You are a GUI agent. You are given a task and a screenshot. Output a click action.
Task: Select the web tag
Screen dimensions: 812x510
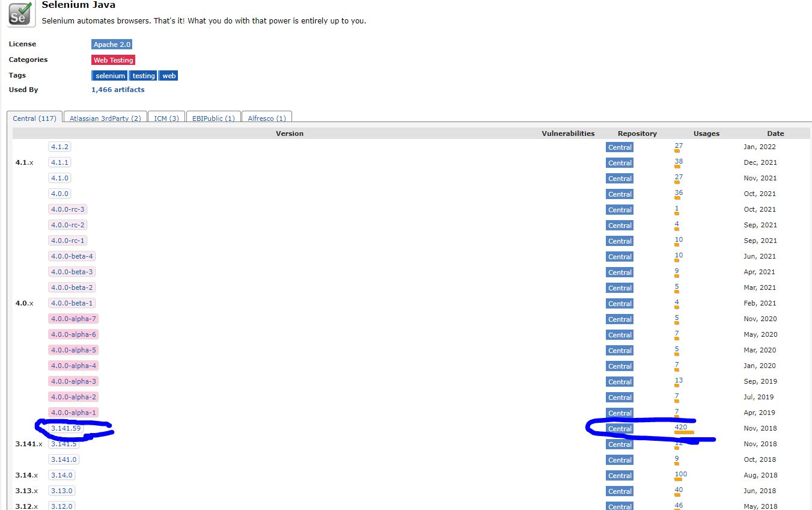pos(169,76)
